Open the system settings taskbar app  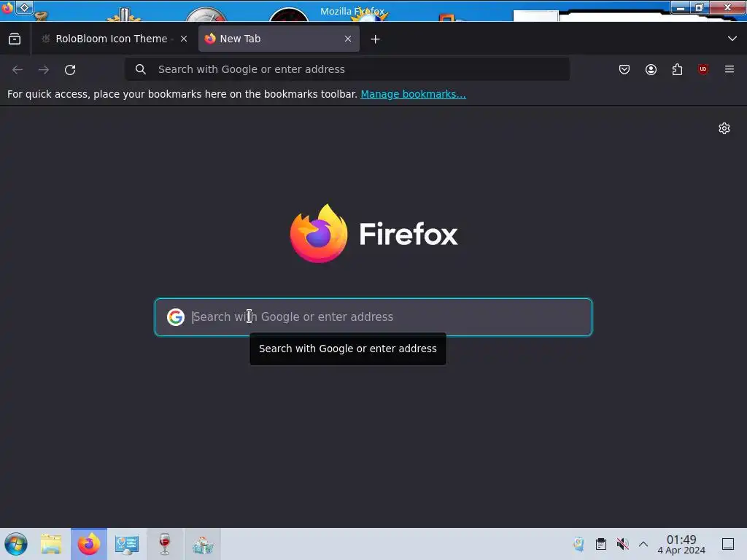click(127, 544)
